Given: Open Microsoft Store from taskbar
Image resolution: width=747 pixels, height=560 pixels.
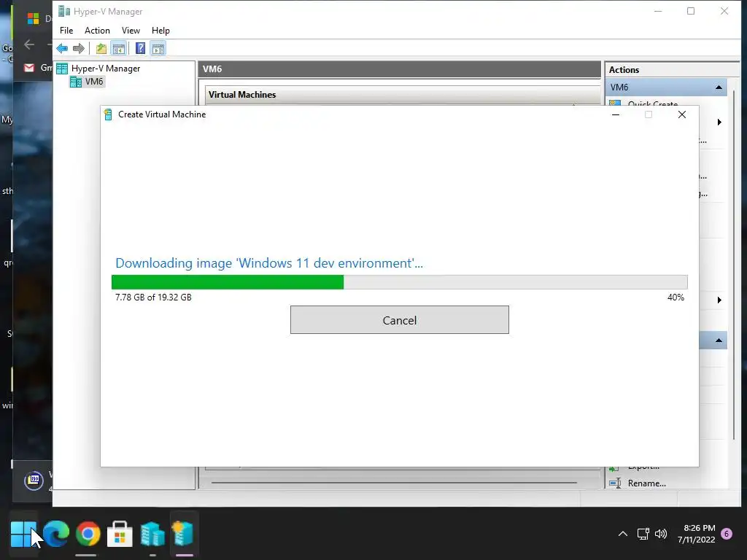Looking at the screenshot, I should (120, 534).
